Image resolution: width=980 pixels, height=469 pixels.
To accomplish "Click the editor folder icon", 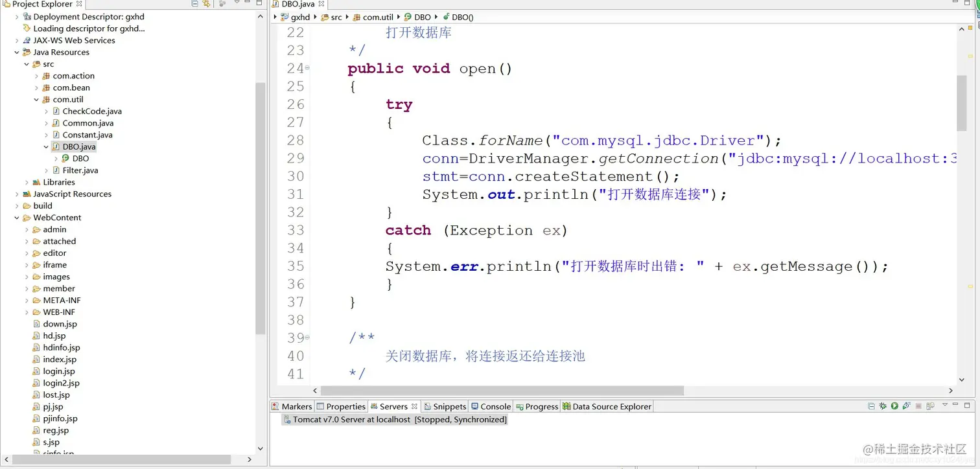I will 37,253.
